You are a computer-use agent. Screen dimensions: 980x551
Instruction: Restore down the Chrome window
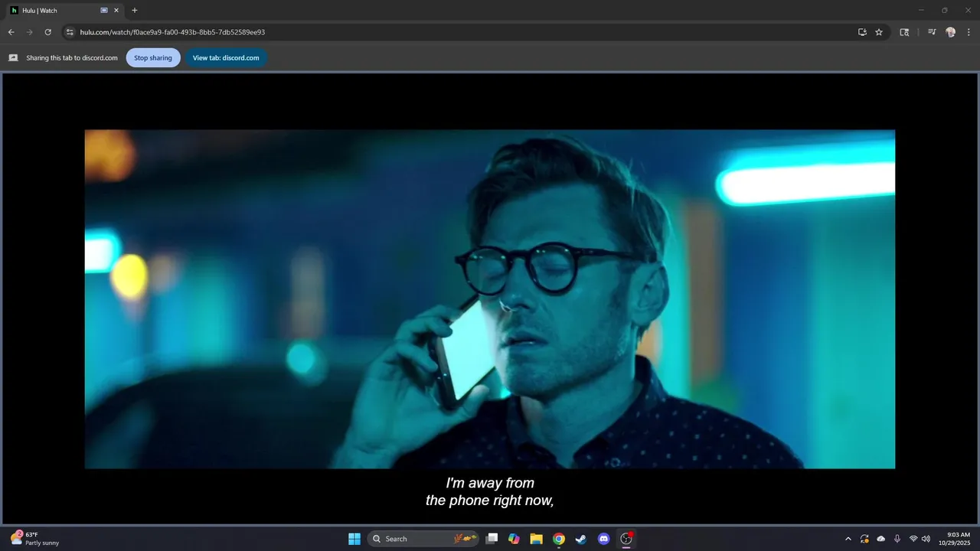pyautogui.click(x=945, y=10)
